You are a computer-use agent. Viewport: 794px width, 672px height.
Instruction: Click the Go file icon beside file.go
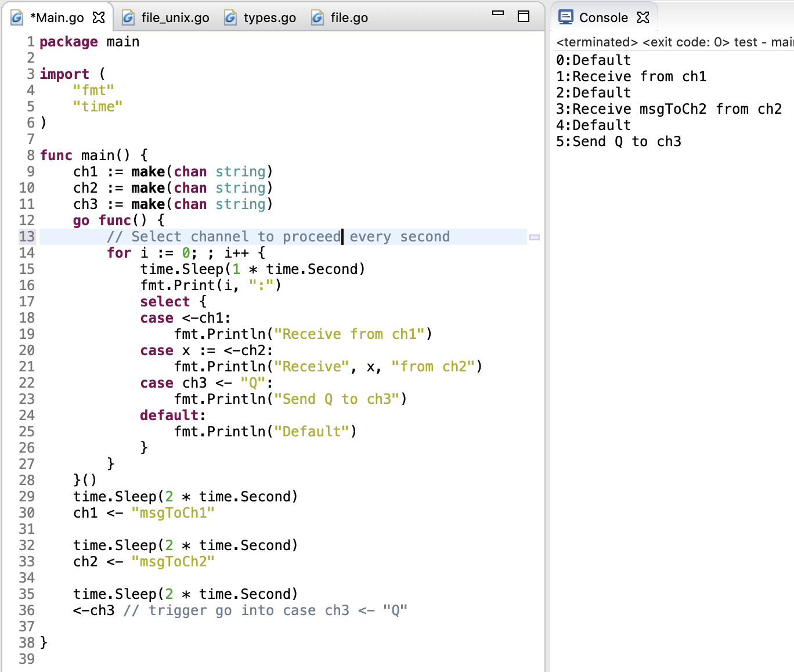(317, 18)
